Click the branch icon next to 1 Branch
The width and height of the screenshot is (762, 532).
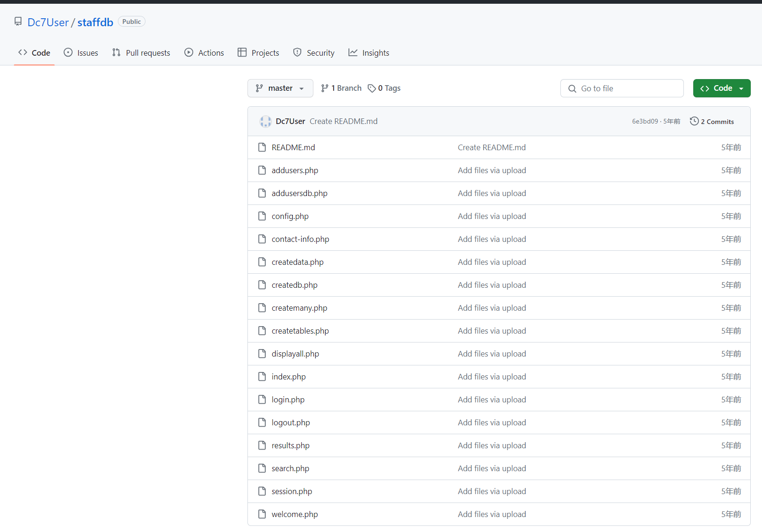[x=325, y=88]
